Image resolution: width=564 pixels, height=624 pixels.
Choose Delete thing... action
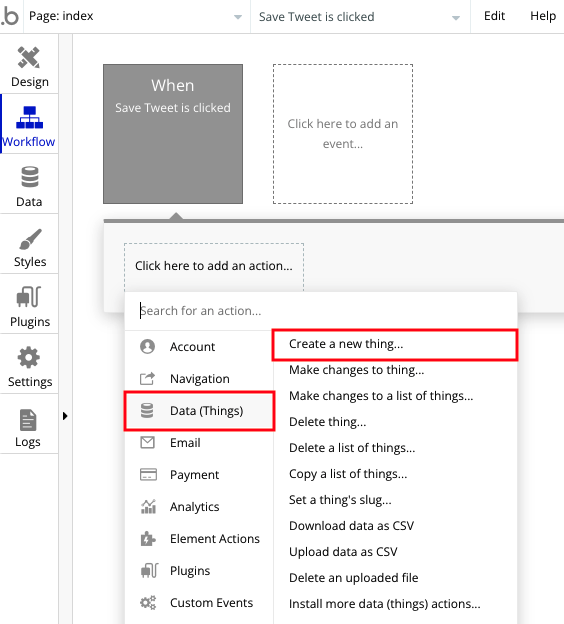[327, 422]
